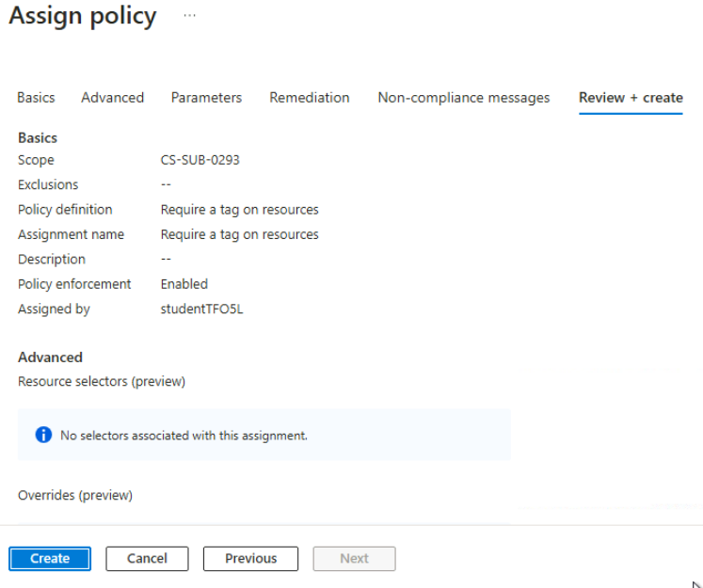Click the blue info icon in the banner
The image size is (703, 588).
coord(42,435)
